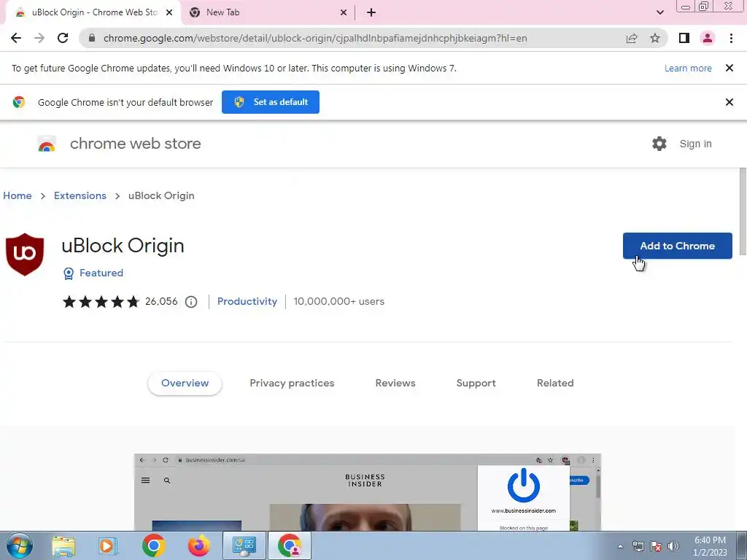Image resolution: width=747 pixels, height=560 pixels.
Task: Click the five-star rating
Action: pyautogui.click(x=101, y=302)
